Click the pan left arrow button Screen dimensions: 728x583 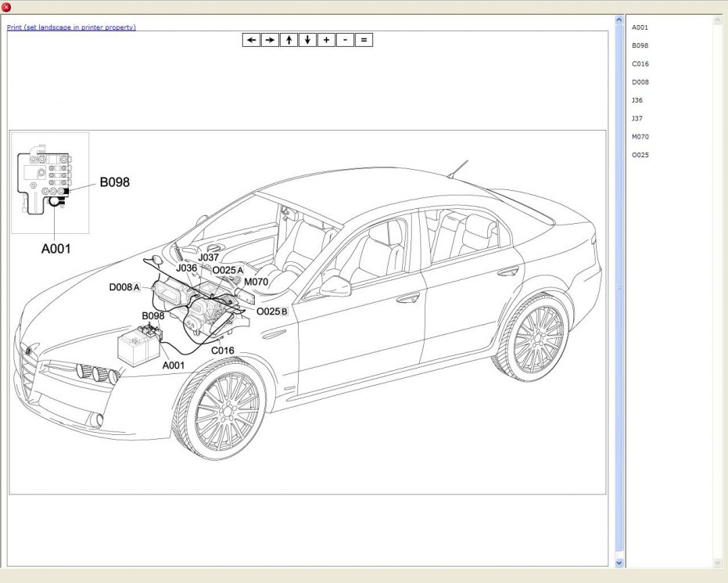[x=251, y=40]
